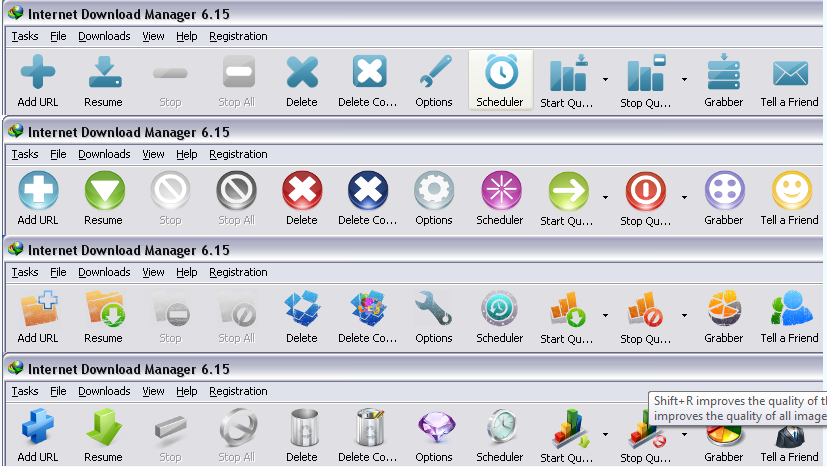Open File menu in bottommost IDM window

pyautogui.click(x=58, y=391)
